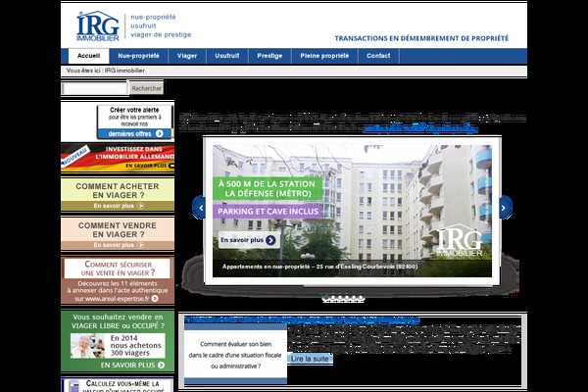Click the Lire la suite link
This screenshot has height=392, width=588.
tap(310, 359)
